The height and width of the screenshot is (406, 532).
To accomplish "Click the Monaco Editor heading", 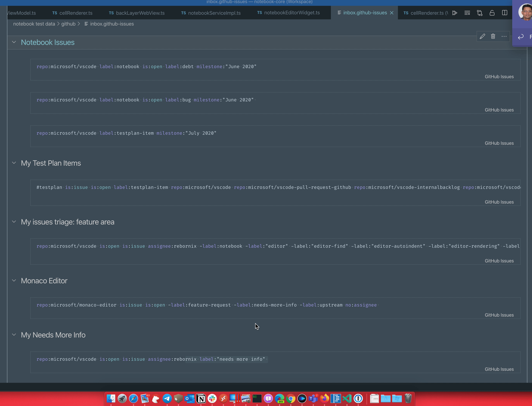I will pyautogui.click(x=44, y=281).
